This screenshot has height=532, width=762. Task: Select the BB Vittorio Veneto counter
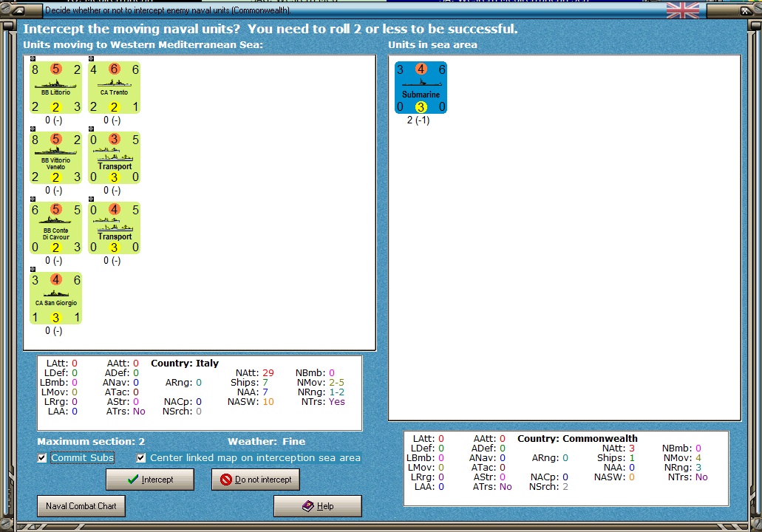(56, 157)
